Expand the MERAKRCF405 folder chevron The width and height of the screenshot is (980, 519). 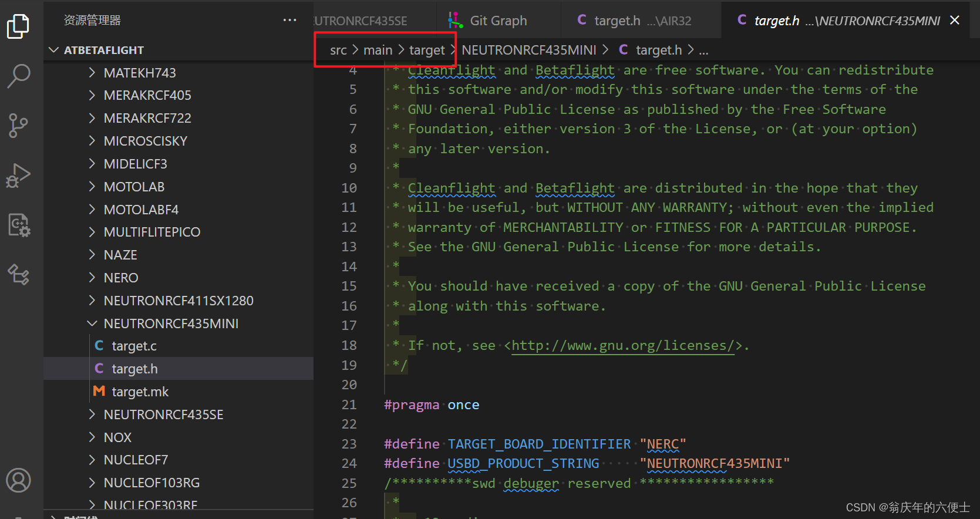92,95
